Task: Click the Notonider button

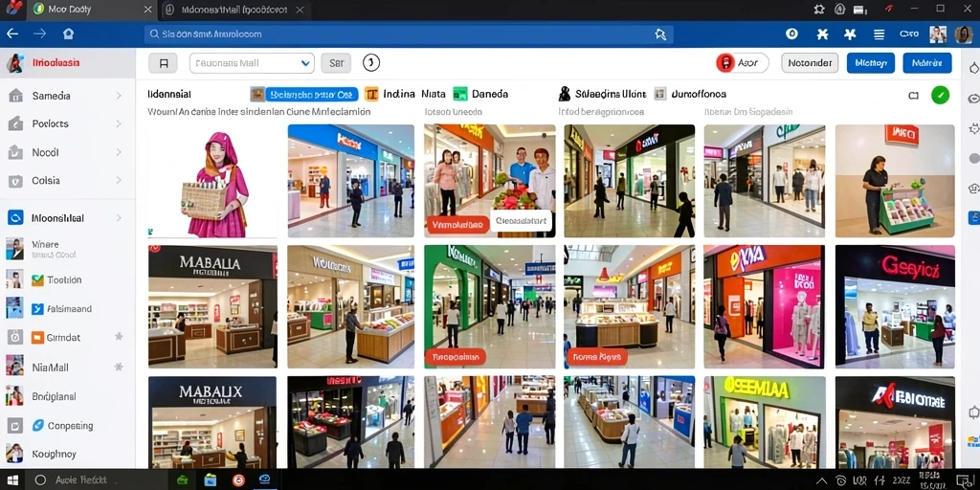Action: [x=810, y=63]
